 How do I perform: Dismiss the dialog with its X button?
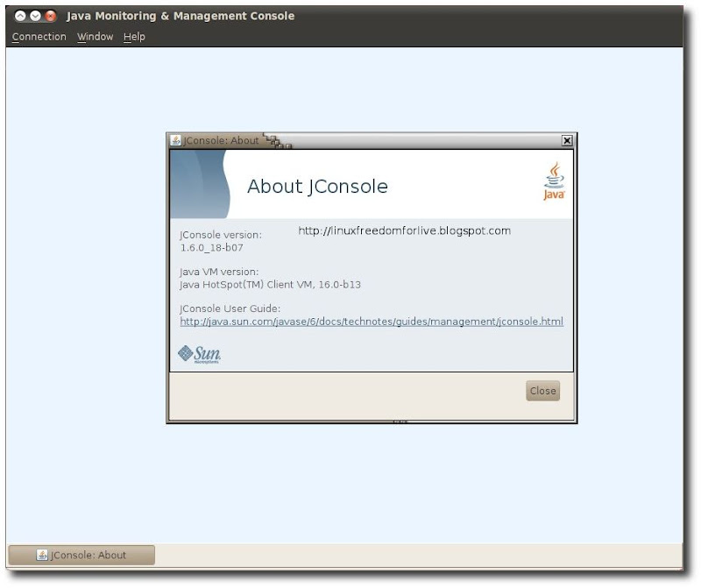[567, 140]
